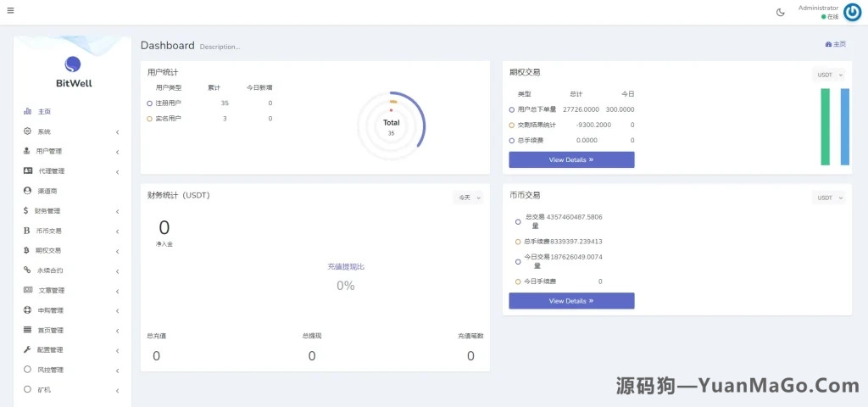
Task: Select 币币交易 in the sidebar
Action: tap(72, 231)
